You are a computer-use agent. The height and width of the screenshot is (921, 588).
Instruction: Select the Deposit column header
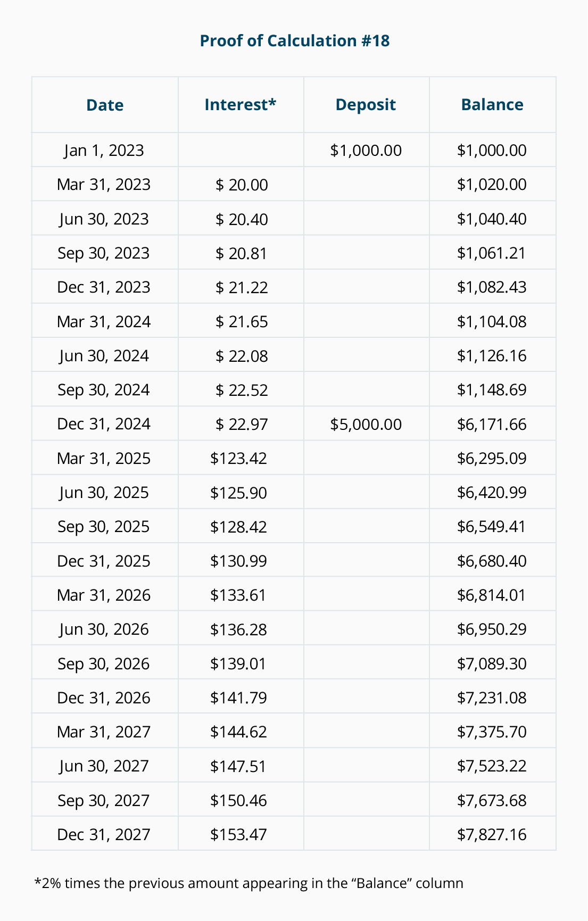pos(366,104)
